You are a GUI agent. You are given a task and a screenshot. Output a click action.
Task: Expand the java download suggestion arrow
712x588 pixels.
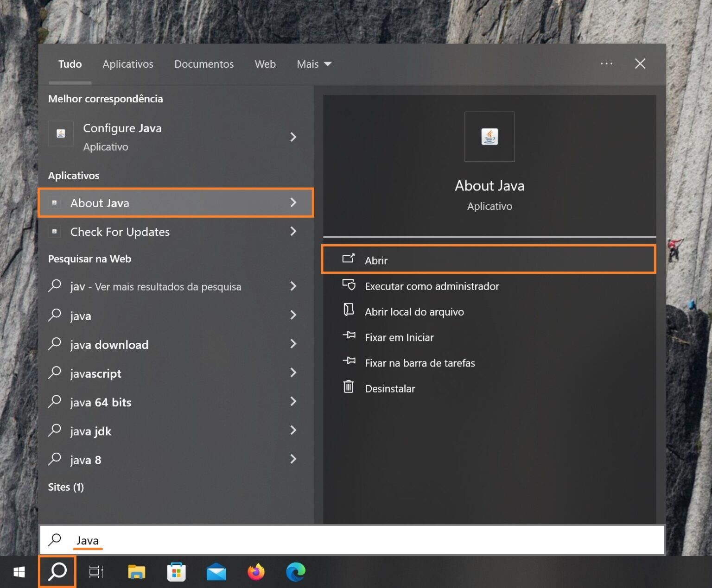pos(293,344)
